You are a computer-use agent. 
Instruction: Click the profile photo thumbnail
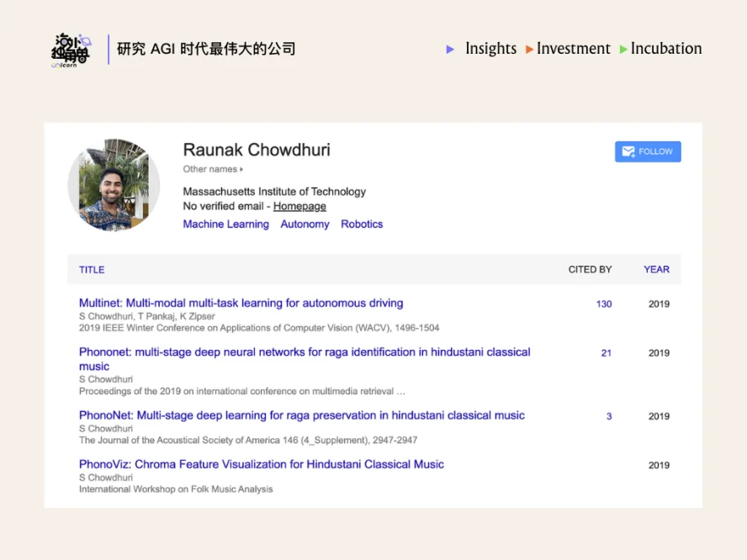[x=114, y=185]
